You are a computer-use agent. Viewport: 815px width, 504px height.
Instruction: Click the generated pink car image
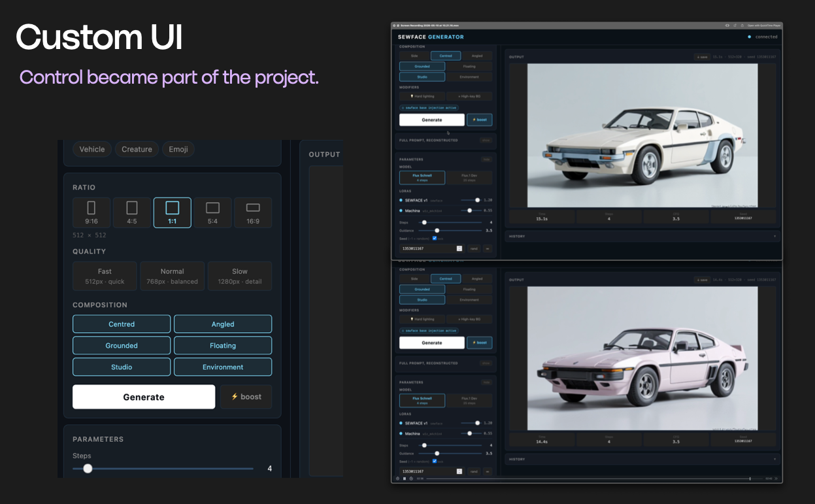click(x=642, y=358)
